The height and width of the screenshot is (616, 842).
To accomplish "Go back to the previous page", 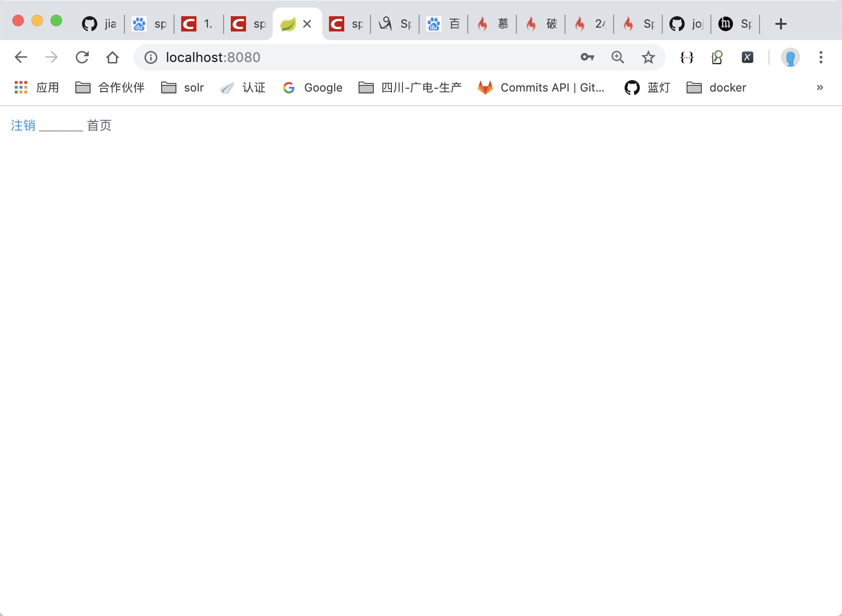I will (21, 57).
